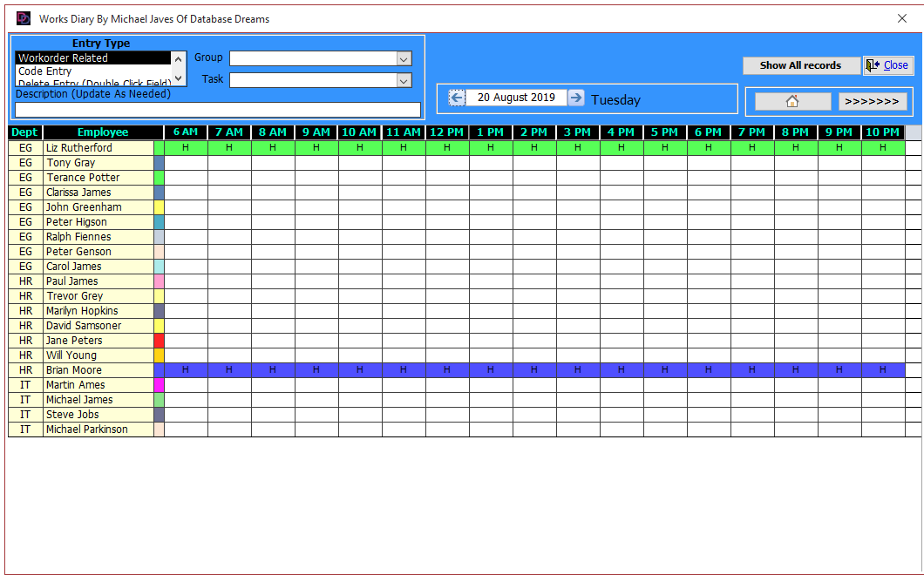The height and width of the screenshot is (575, 924).
Task: Go to the previous day arrow
Action: [x=457, y=98]
